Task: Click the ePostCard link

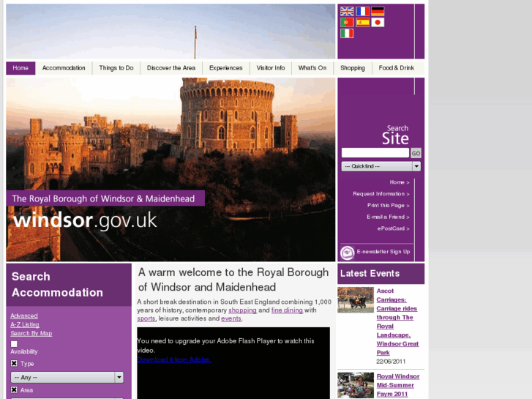Action: click(x=393, y=228)
